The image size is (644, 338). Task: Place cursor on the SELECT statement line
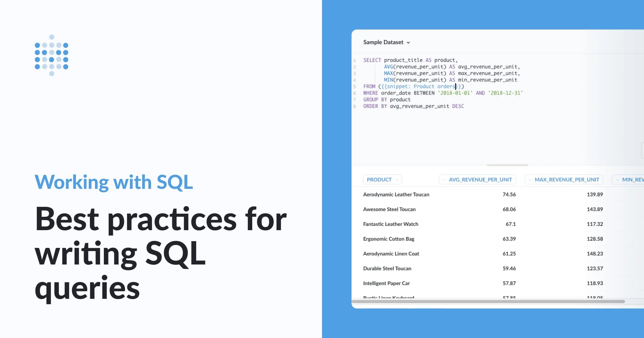(411, 60)
